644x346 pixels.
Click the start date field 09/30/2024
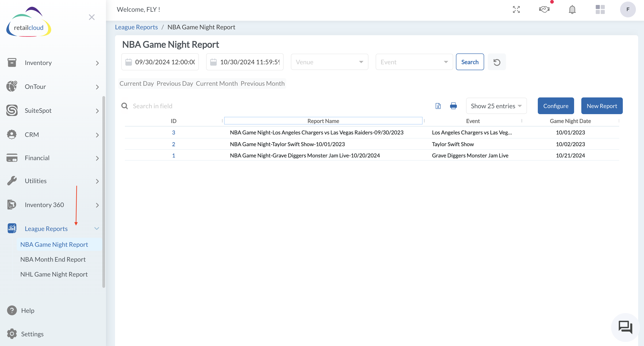(160, 62)
